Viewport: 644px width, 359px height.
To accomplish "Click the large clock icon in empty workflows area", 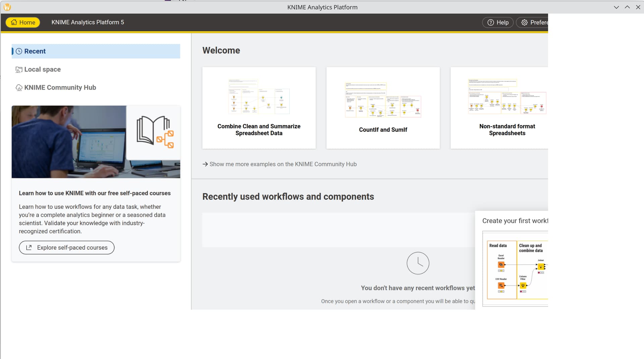I will coord(418,263).
